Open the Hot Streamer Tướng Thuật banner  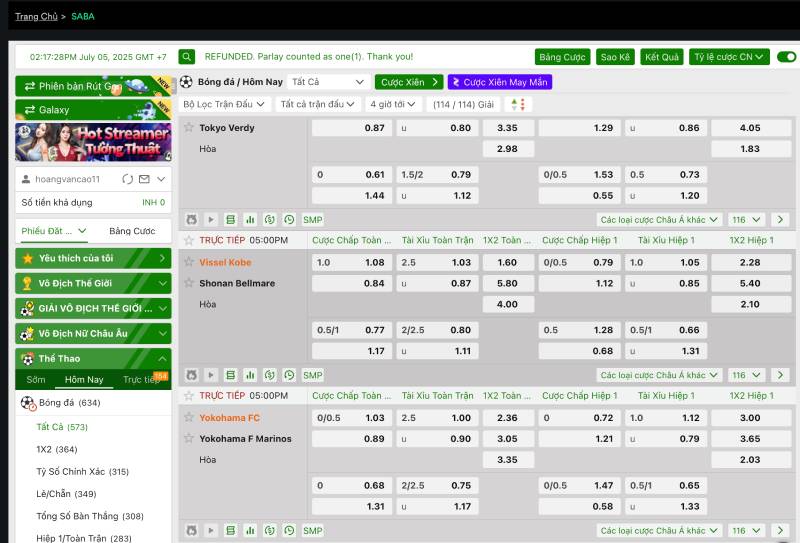coord(93,142)
